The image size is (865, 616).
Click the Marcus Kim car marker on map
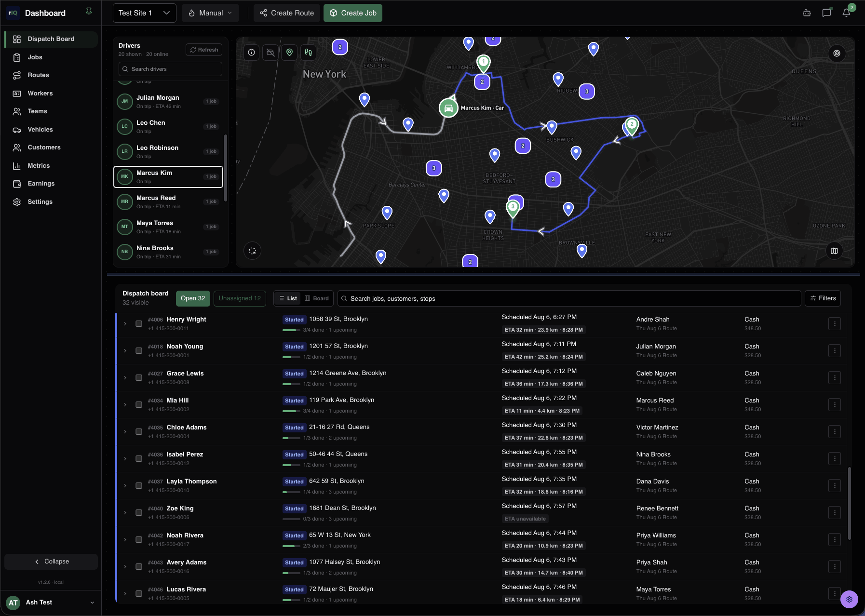pyautogui.click(x=448, y=108)
